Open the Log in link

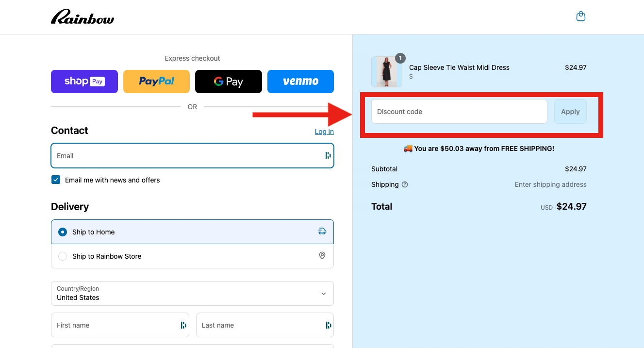(324, 132)
